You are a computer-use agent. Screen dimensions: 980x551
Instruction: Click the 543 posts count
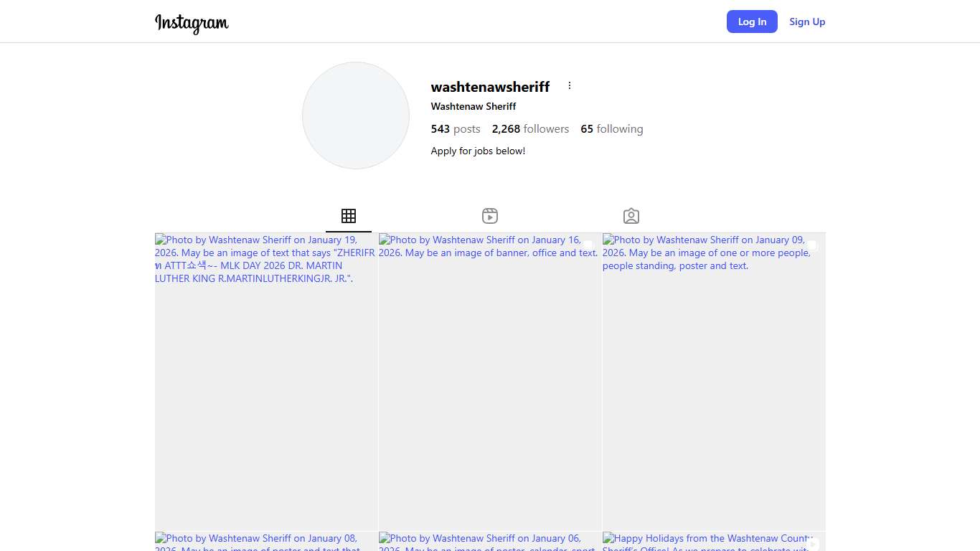pos(456,129)
